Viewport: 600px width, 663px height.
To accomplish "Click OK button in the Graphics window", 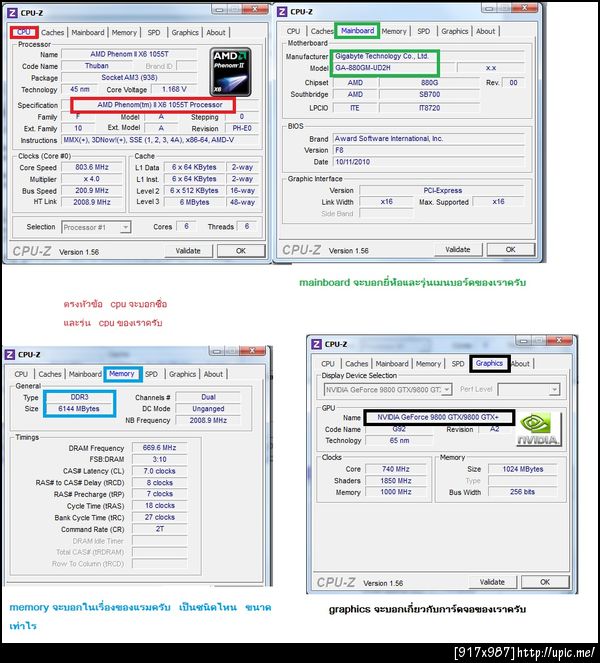I will click(x=545, y=582).
